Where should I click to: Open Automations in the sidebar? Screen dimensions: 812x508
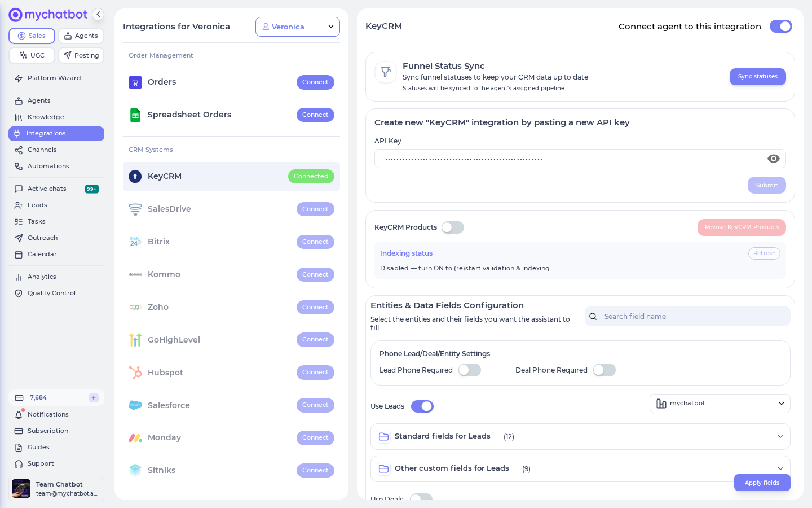(x=56, y=167)
